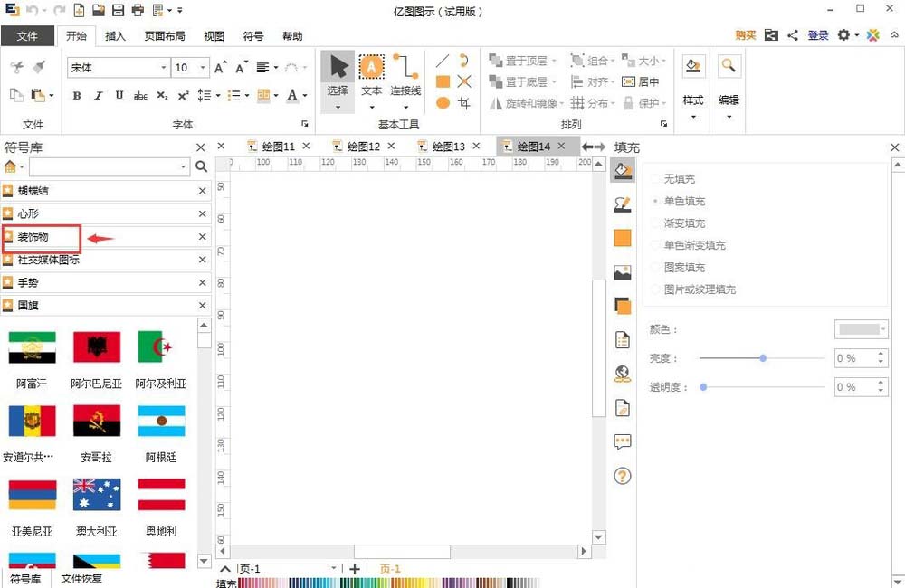
Task: Select the 无填充 no-fill option
Action: coord(679,179)
